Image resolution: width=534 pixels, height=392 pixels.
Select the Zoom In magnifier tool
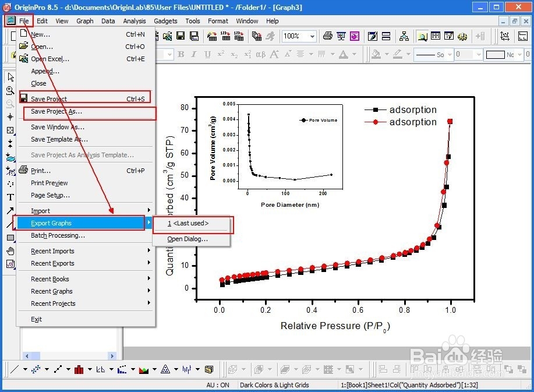point(10,91)
